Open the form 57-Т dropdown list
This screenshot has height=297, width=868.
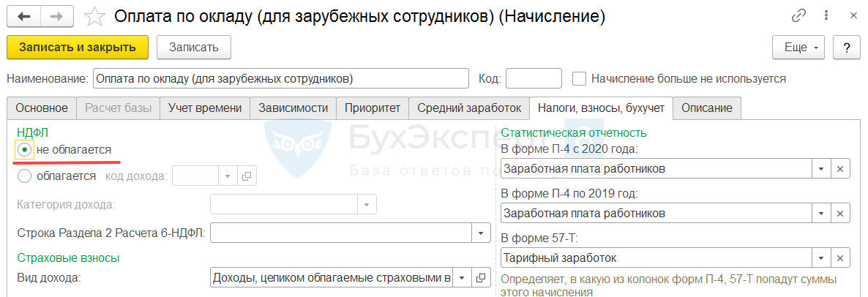click(x=822, y=258)
